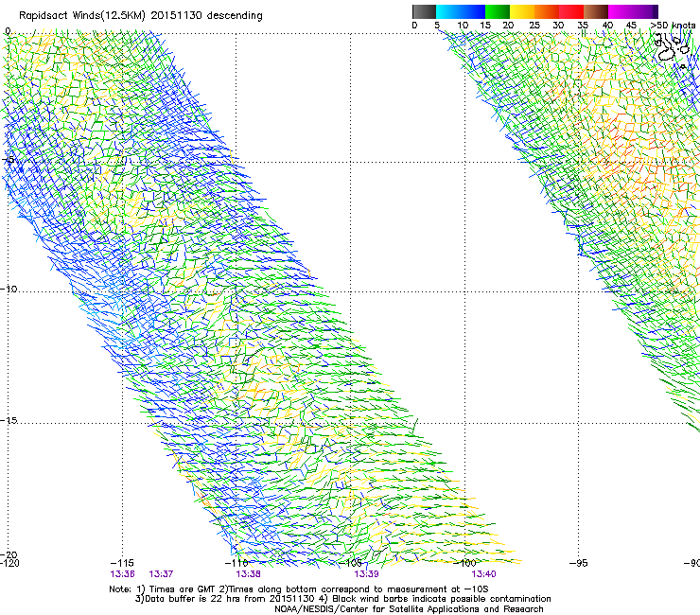Click the purple 13:40 time stamp
Image resolution: width=700 pixels, height=615 pixels.
[483, 574]
